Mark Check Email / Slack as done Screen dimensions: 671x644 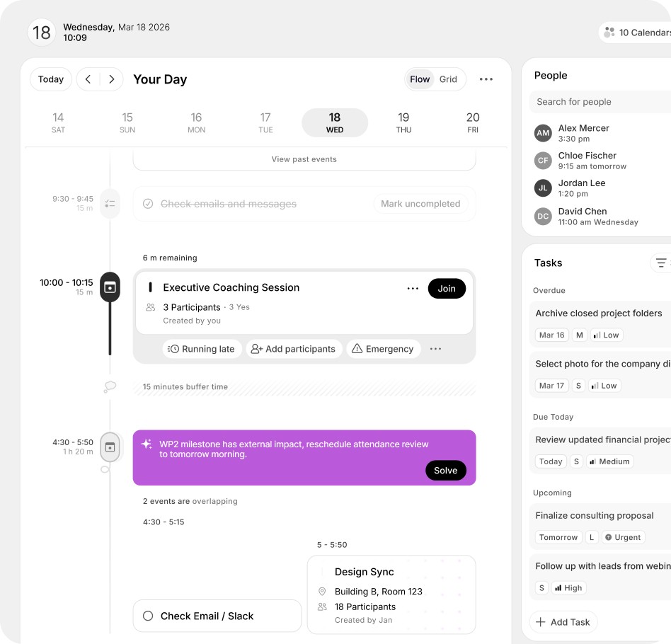[x=148, y=616]
